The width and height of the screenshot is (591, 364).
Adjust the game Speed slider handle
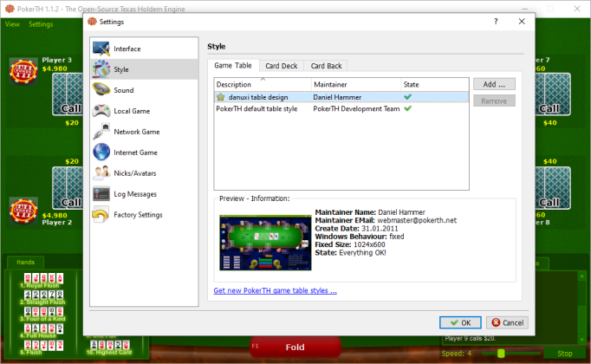point(501,354)
